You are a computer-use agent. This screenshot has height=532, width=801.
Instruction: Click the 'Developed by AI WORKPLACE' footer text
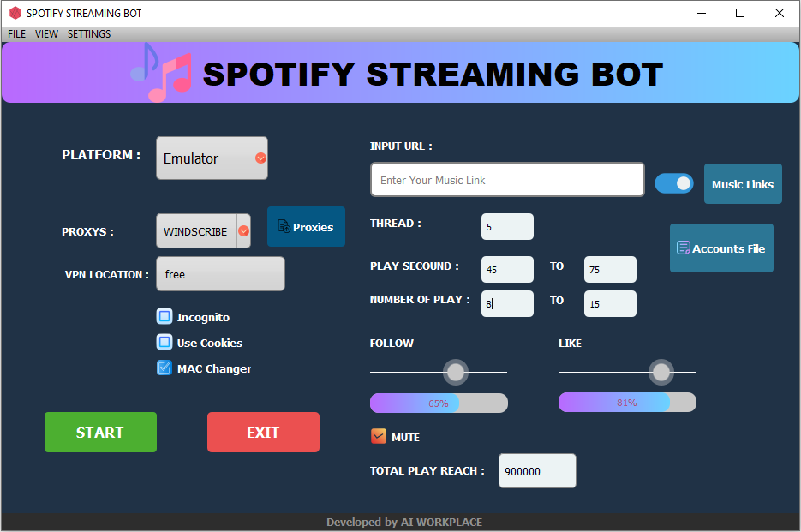click(x=404, y=522)
